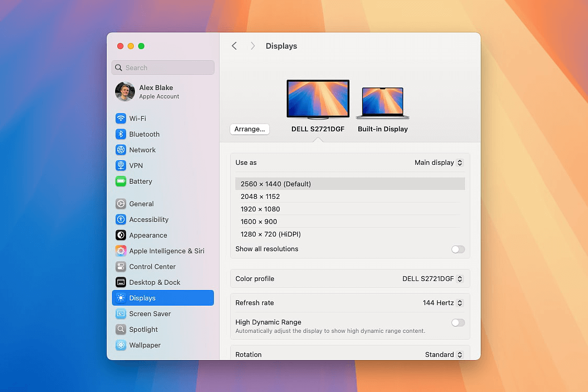
Task: Click the Screen Saver icon
Action: coord(121,313)
